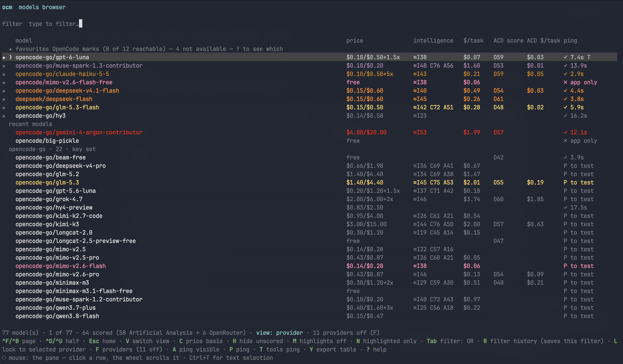
Task: Click the favourites OpenCode marks section header
Action: [x=146, y=49]
